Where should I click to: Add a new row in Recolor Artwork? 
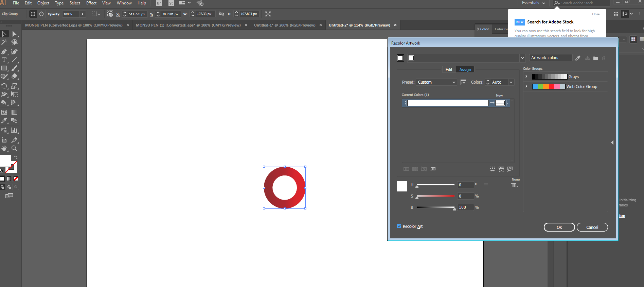click(x=433, y=169)
